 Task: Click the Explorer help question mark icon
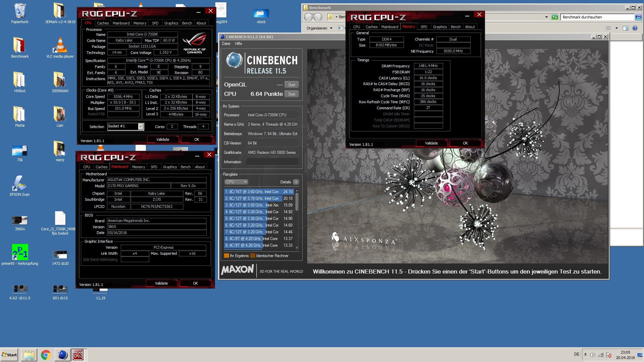click(x=635, y=28)
